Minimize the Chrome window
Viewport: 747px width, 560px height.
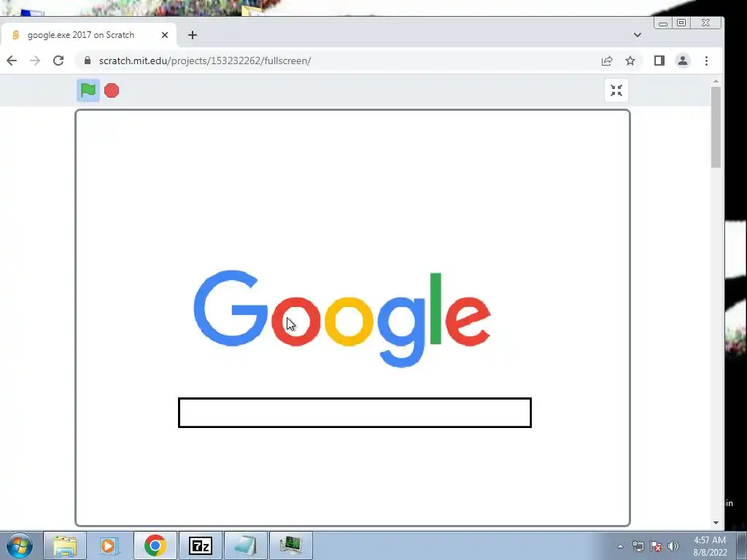(x=663, y=23)
